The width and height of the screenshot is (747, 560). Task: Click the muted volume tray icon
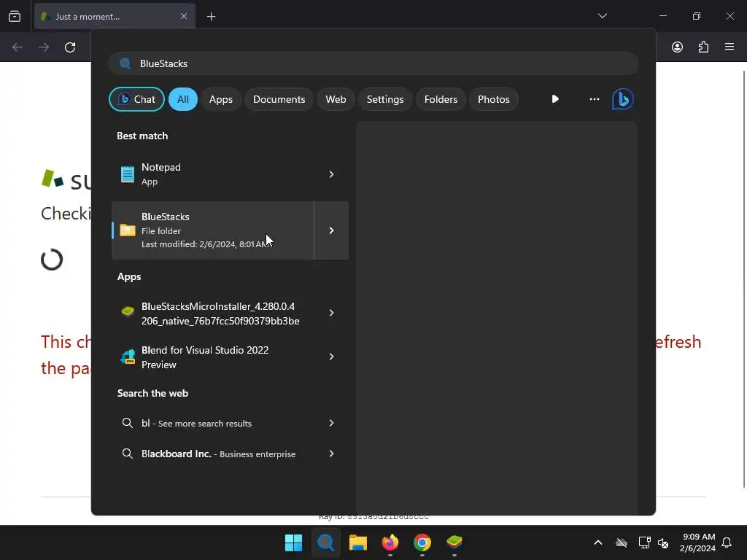tap(662, 542)
